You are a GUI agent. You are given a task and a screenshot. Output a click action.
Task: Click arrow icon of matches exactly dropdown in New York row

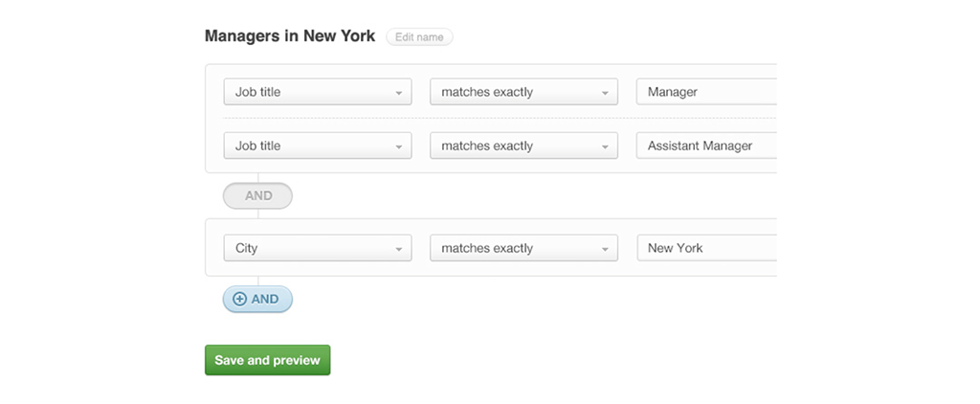click(605, 249)
